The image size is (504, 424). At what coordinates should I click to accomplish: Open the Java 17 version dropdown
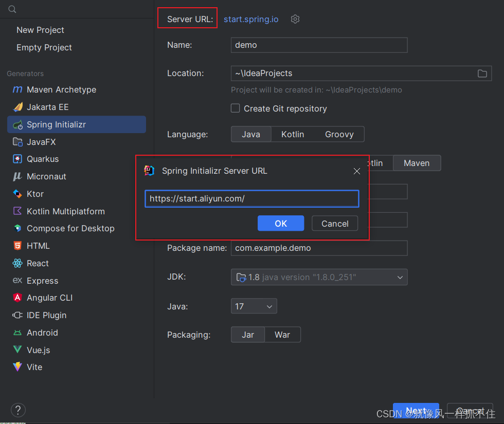[x=254, y=306]
